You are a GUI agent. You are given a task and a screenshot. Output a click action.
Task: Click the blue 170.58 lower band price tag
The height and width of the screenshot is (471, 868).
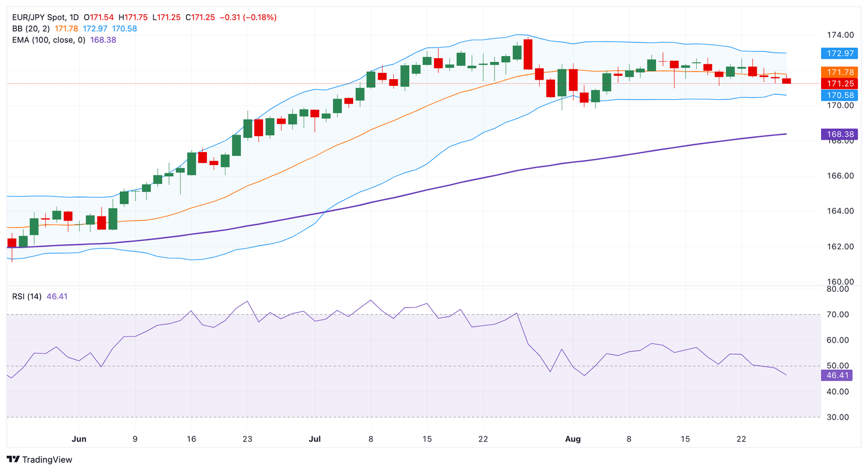(840, 95)
